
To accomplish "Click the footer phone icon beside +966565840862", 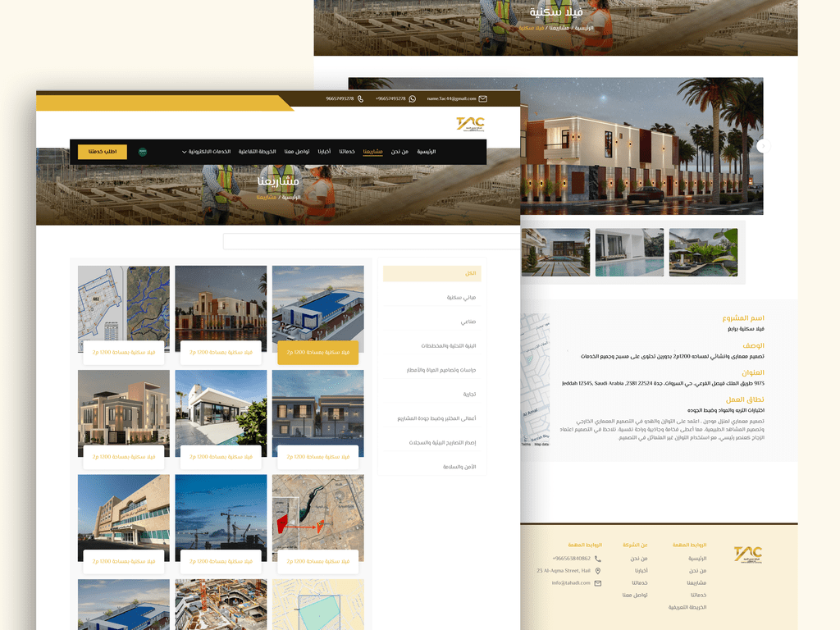I will (598, 558).
